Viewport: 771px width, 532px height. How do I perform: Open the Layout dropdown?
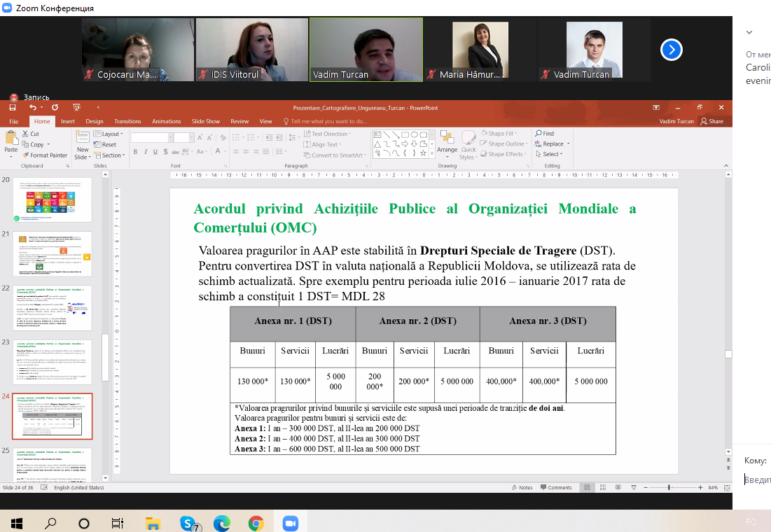point(108,134)
